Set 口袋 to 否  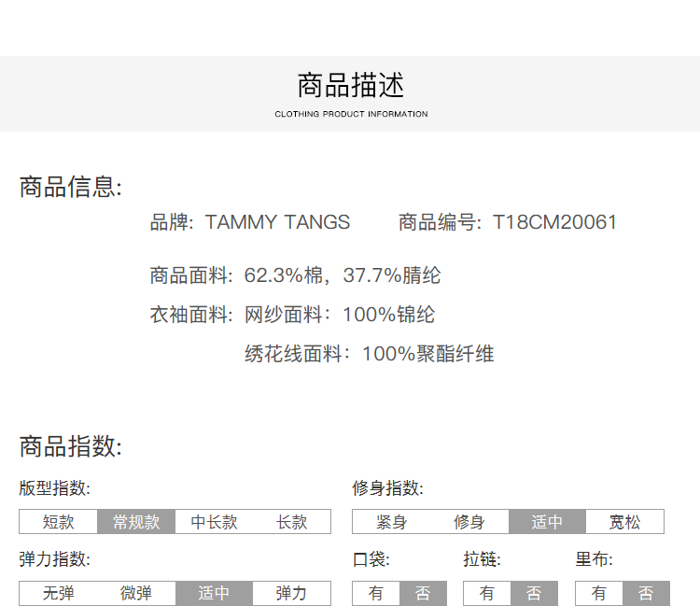[x=423, y=593]
